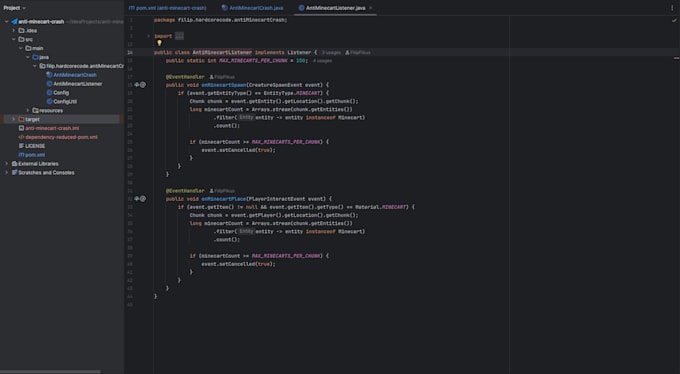
Task: Click usages hint after MAX_MINECARTS_PER_CHUNK
Action: tap(322, 61)
